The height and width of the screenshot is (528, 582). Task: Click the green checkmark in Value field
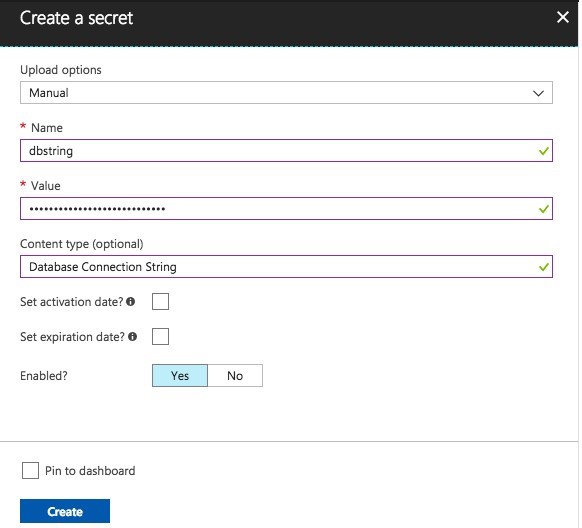pyautogui.click(x=544, y=209)
